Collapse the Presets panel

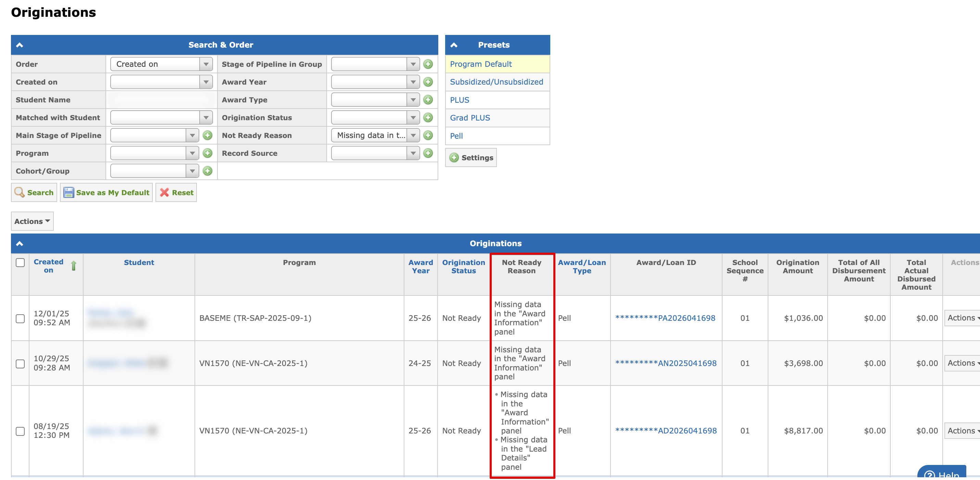click(x=454, y=45)
